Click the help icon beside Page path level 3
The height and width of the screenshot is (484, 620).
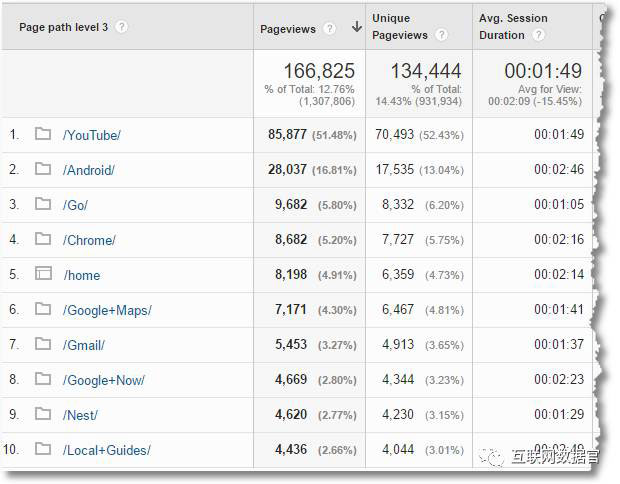point(122,27)
